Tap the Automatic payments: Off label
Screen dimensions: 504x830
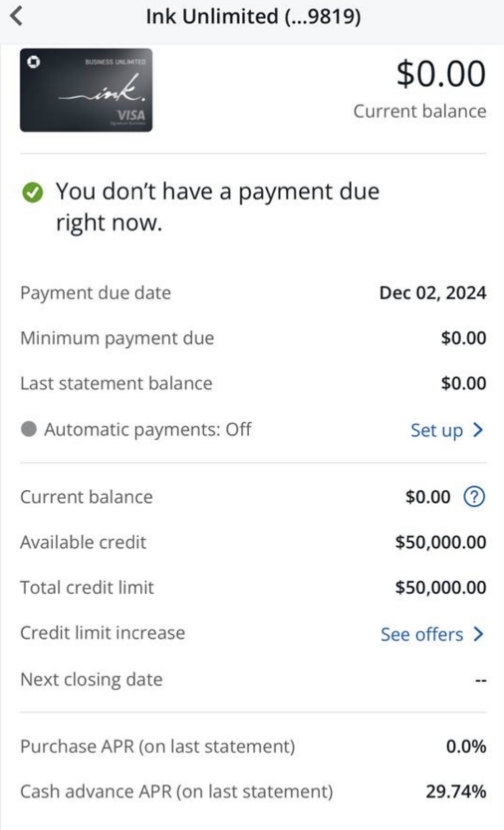[148, 429]
